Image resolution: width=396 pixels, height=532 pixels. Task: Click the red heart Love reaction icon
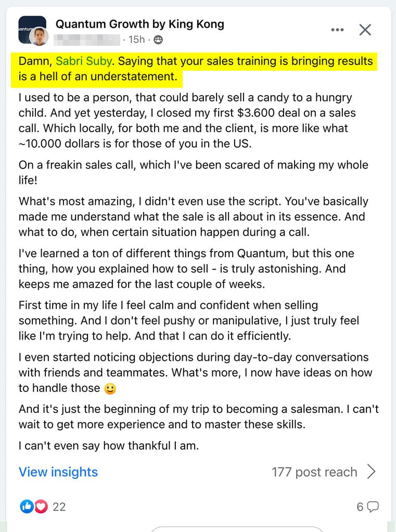click(x=41, y=507)
